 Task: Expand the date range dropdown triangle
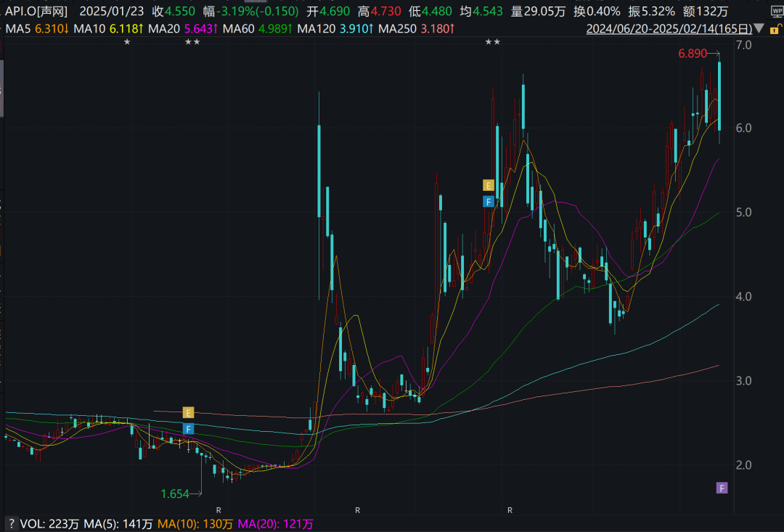pyautogui.click(x=759, y=29)
